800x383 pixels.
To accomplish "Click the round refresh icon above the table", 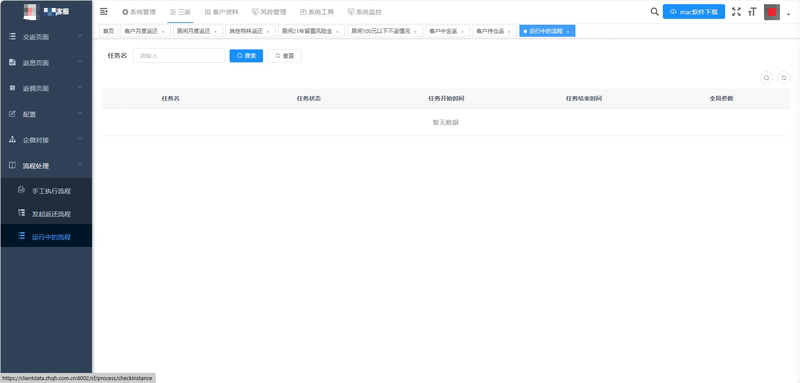I will 784,78.
